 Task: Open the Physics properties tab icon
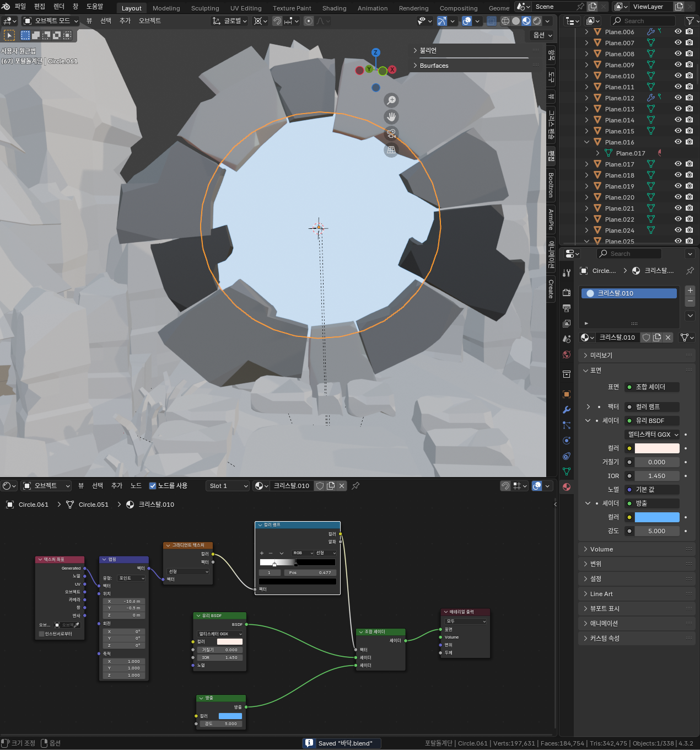click(x=567, y=441)
